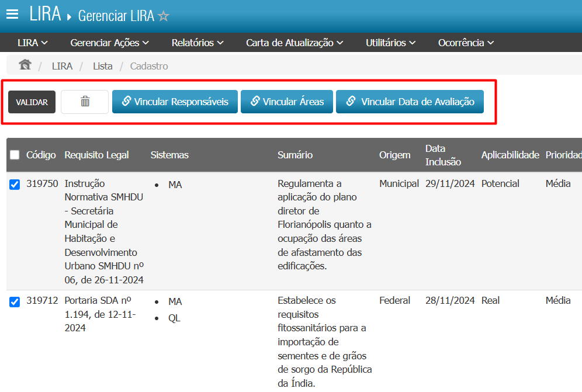Expand the LIRA dropdown menu
Image resolution: width=582 pixels, height=392 pixels.
click(33, 43)
